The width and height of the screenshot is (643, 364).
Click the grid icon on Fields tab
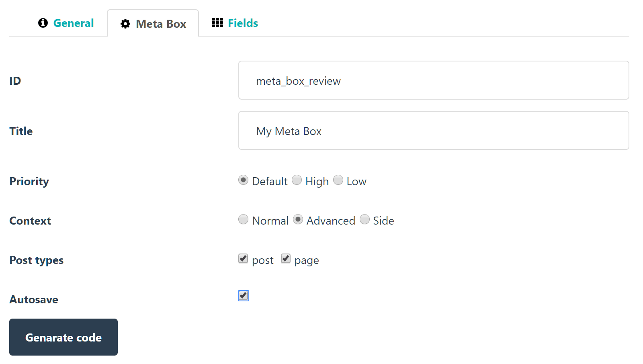click(x=217, y=23)
